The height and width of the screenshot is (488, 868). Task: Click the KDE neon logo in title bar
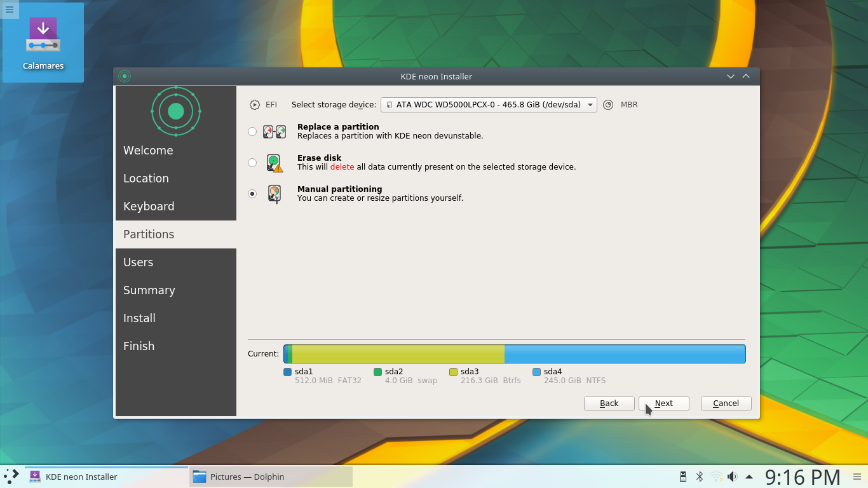(x=125, y=76)
